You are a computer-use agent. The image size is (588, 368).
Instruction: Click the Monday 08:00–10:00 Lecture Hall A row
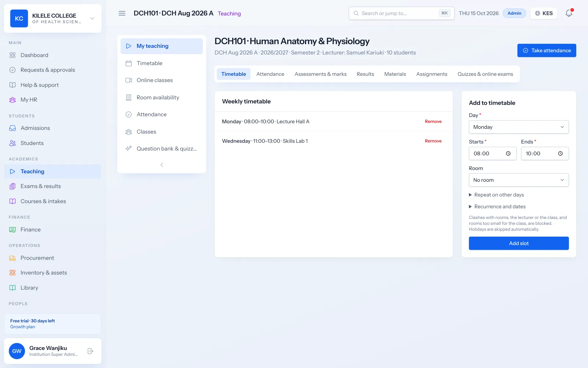tap(333, 121)
